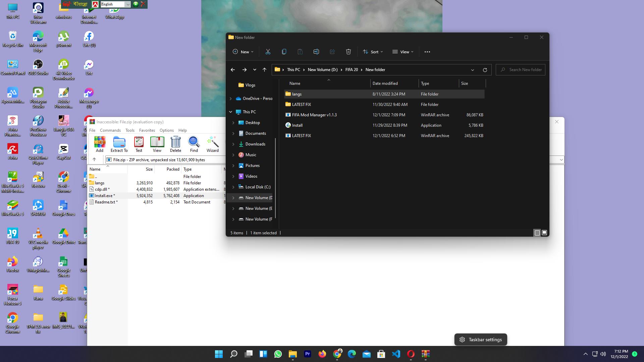Open the Sort dropdown
This screenshot has width=644, height=362.
coord(373,52)
